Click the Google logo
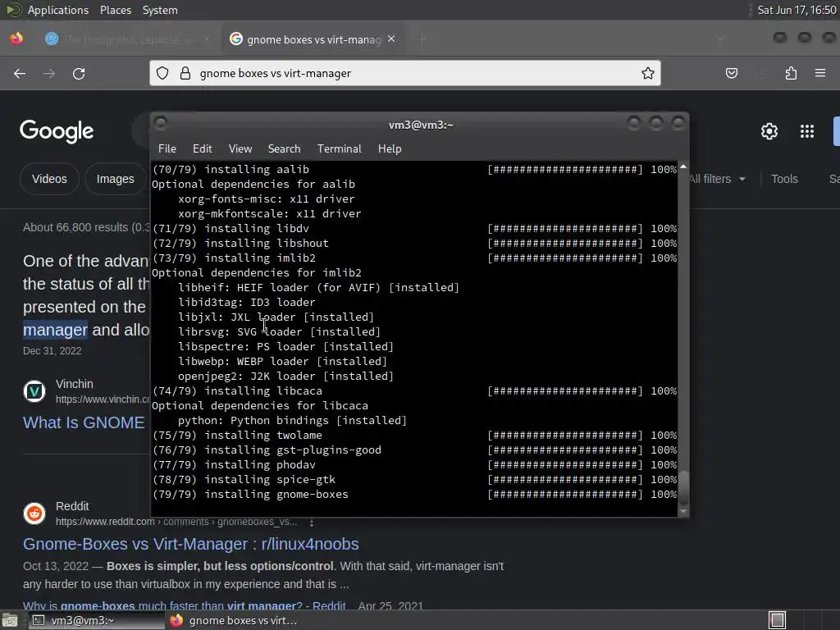This screenshot has height=630, width=840. coord(57,131)
